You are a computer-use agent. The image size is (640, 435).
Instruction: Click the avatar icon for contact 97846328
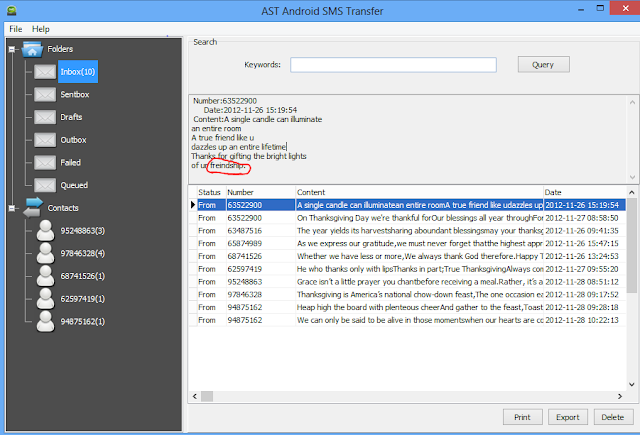[45, 253]
